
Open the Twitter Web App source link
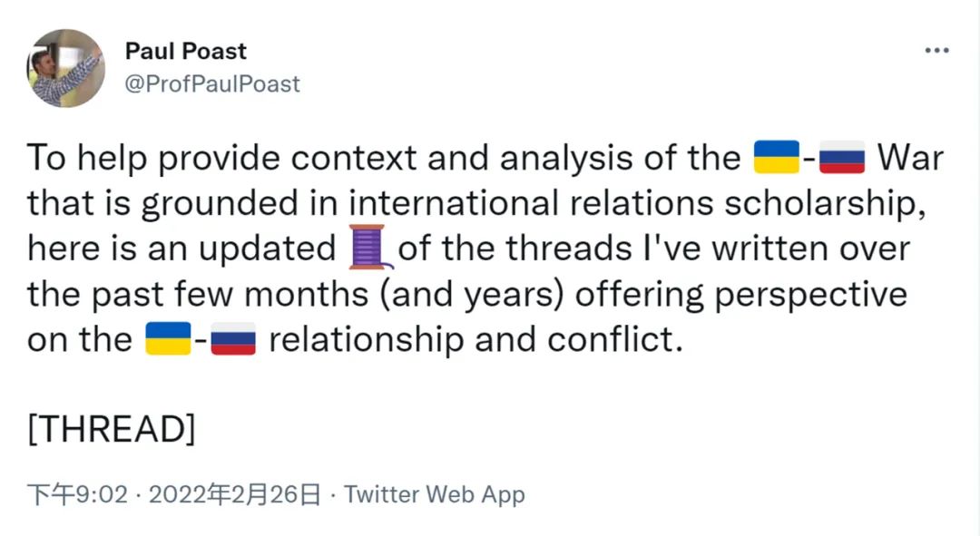pos(435,494)
